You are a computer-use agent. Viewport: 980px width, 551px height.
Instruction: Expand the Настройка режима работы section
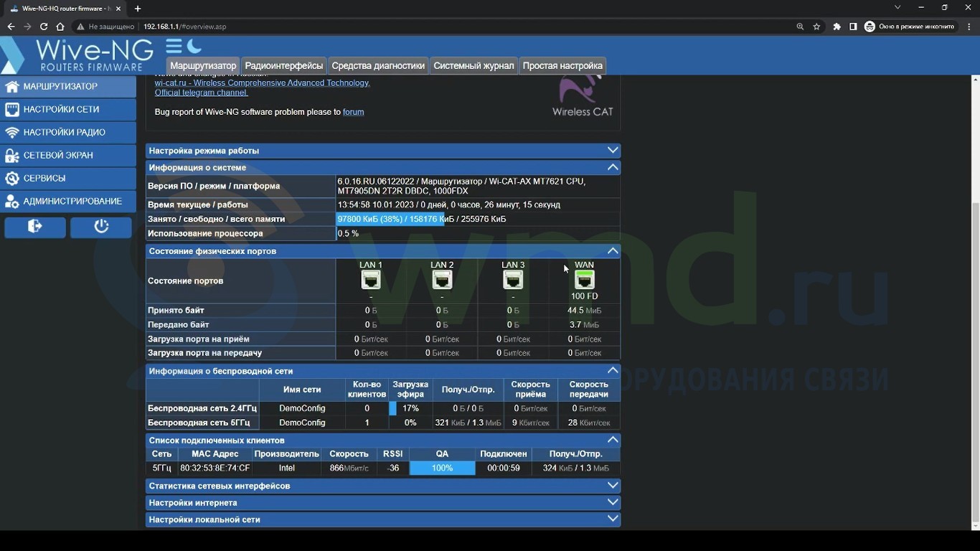[x=383, y=151]
